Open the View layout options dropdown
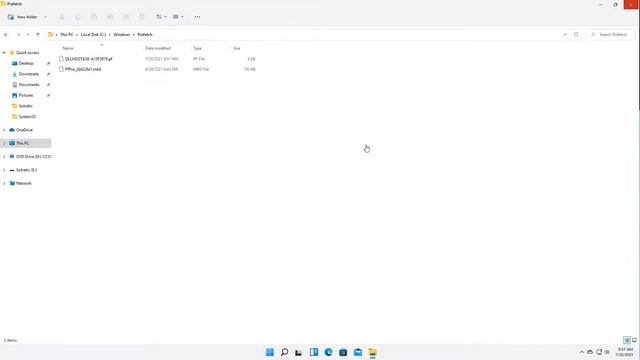 [178, 17]
